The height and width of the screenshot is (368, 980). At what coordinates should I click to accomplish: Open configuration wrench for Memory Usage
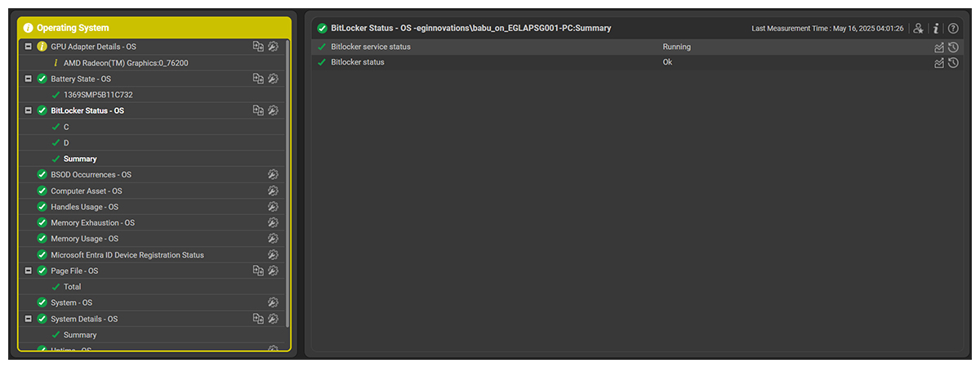coord(273,239)
